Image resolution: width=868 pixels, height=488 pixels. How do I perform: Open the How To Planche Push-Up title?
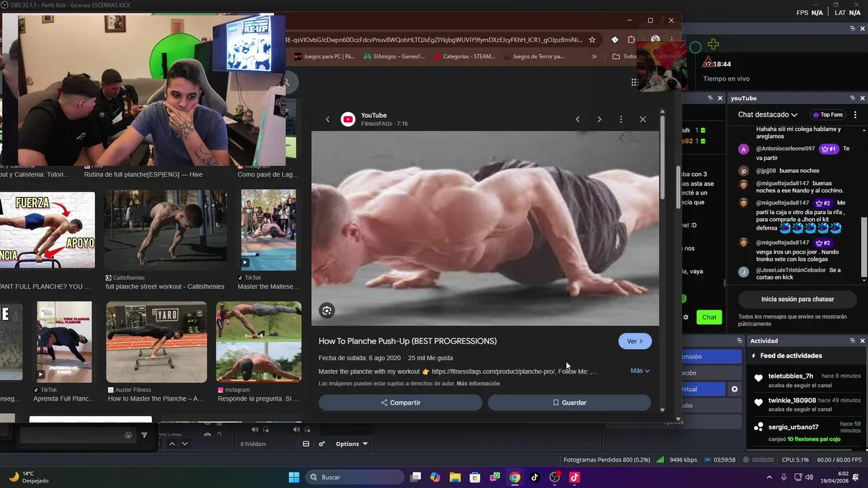coord(408,341)
